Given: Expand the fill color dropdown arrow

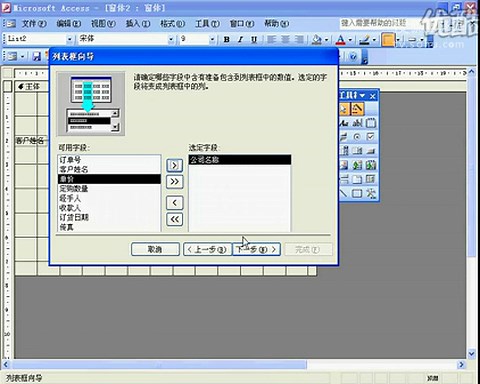Looking at the screenshot, I should click(326, 40).
